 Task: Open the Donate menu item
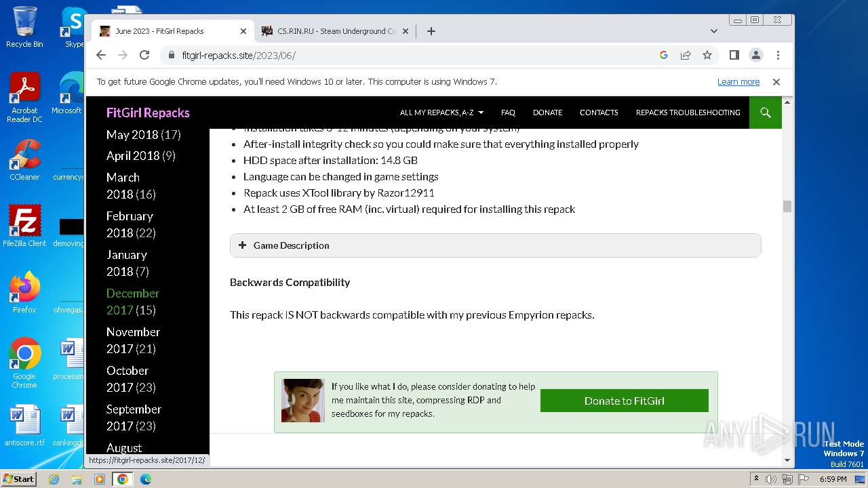click(547, 113)
